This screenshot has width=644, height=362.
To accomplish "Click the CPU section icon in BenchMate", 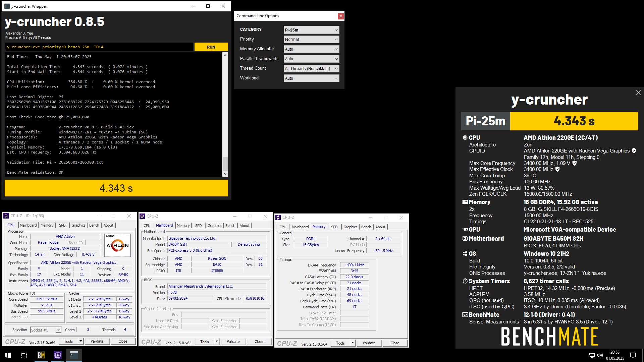I will (x=465, y=137).
